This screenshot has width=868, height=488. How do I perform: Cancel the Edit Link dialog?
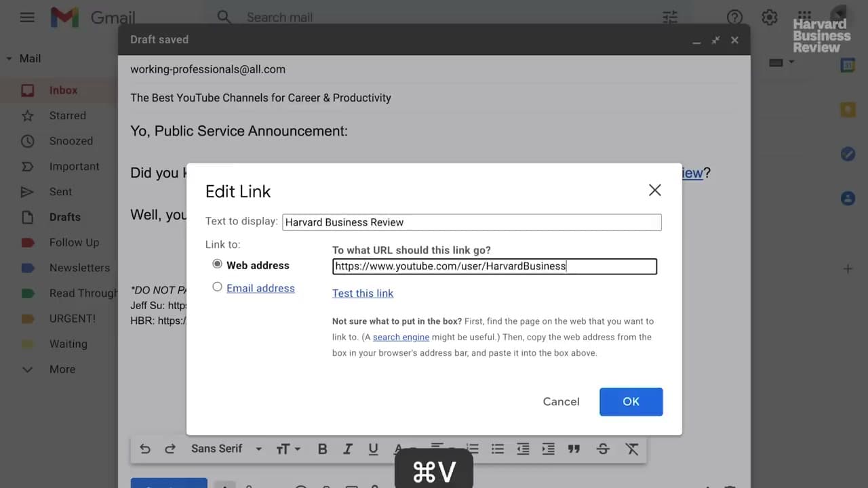(x=561, y=402)
